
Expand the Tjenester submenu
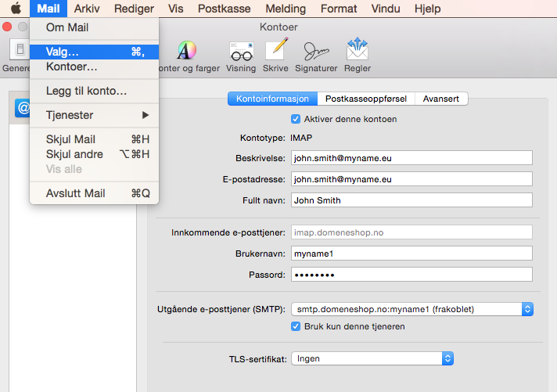tap(94, 115)
